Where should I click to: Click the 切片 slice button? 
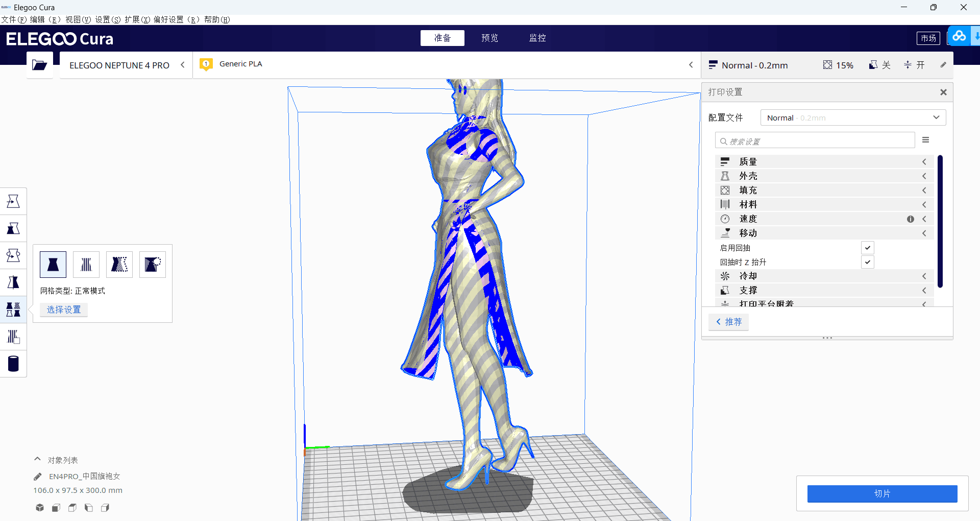pyautogui.click(x=882, y=493)
